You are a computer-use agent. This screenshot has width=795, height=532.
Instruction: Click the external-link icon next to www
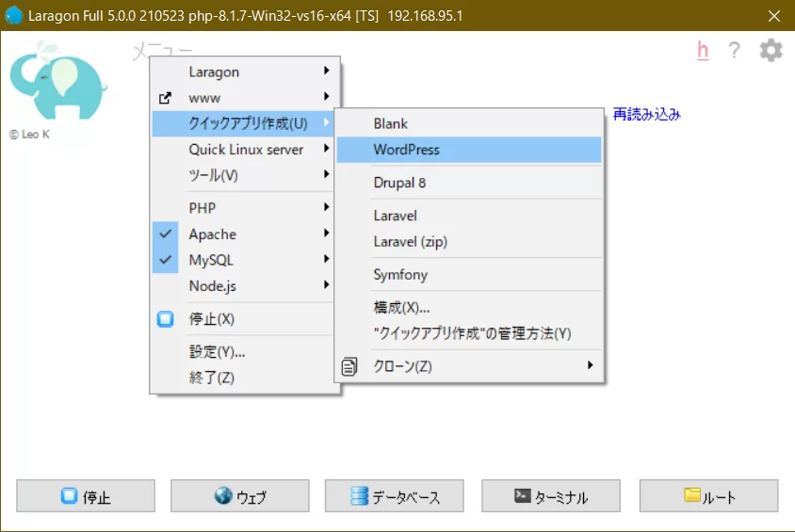(x=165, y=98)
